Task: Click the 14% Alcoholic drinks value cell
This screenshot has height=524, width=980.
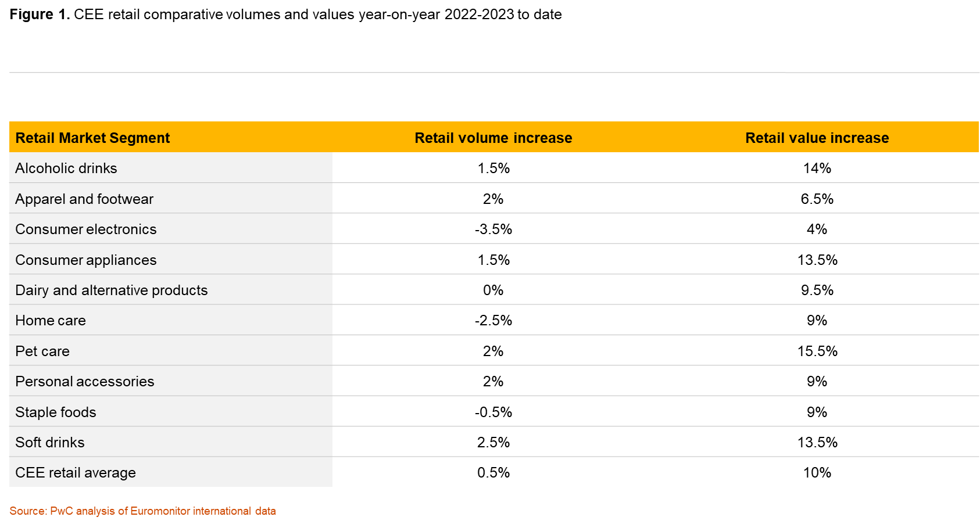Action: pyautogui.click(x=817, y=168)
